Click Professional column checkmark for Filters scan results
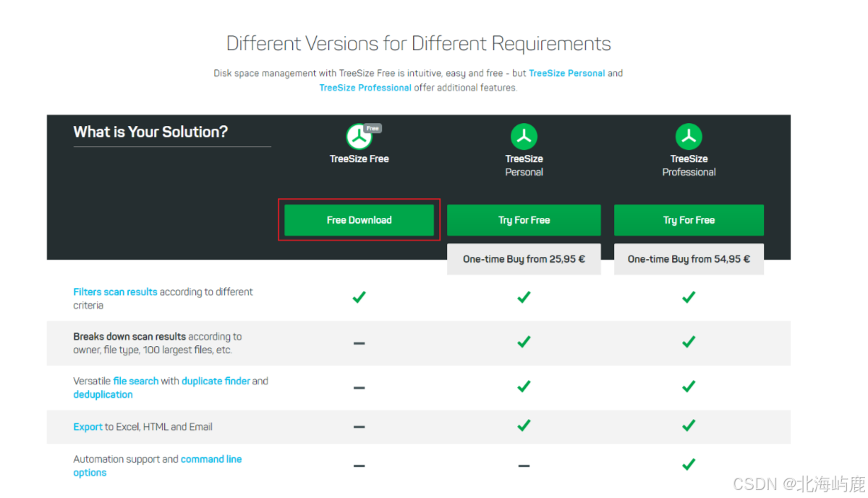868x498 pixels. click(689, 297)
